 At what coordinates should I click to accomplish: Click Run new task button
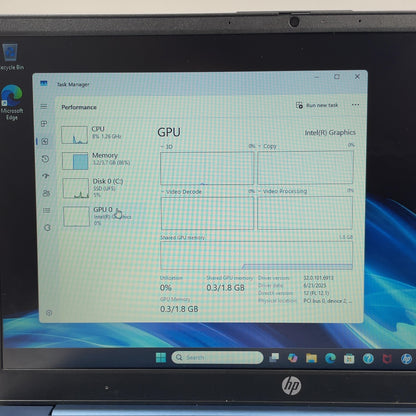coord(317,105)
